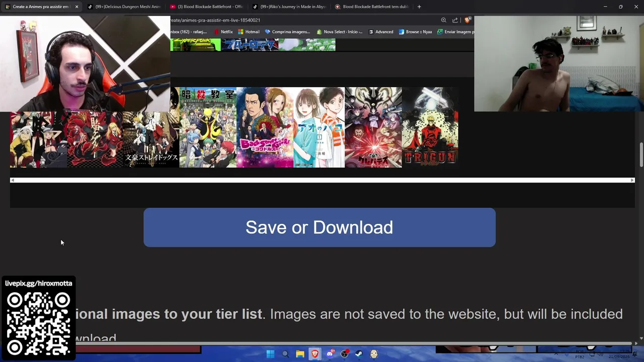
Task: Select the Trigun cover image
Action: [430, 127]
